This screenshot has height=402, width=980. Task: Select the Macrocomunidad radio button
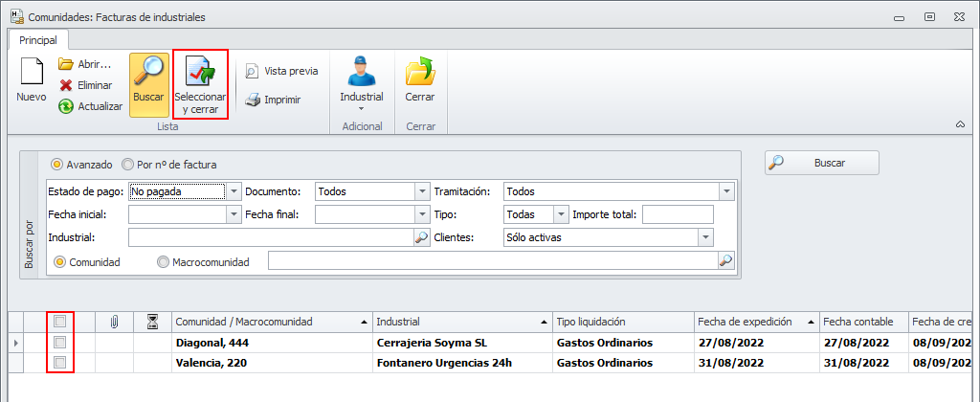click(163, 261)
